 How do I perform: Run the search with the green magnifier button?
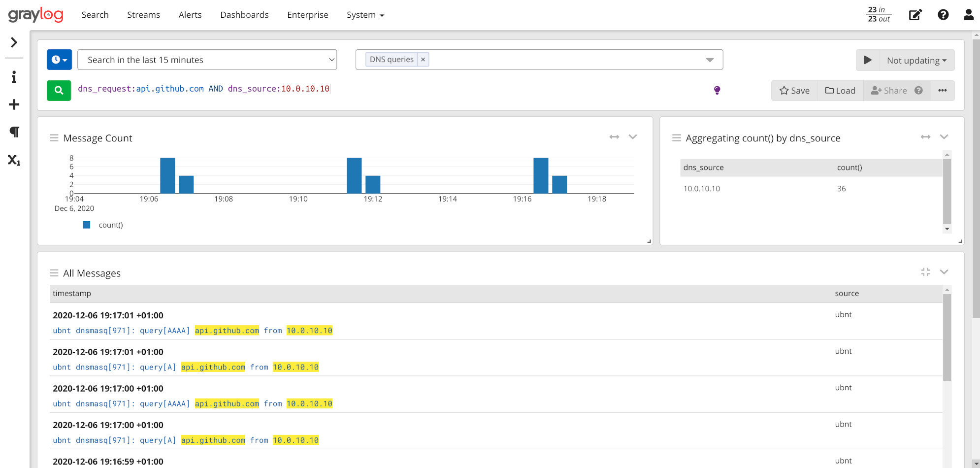click(59, 90)
